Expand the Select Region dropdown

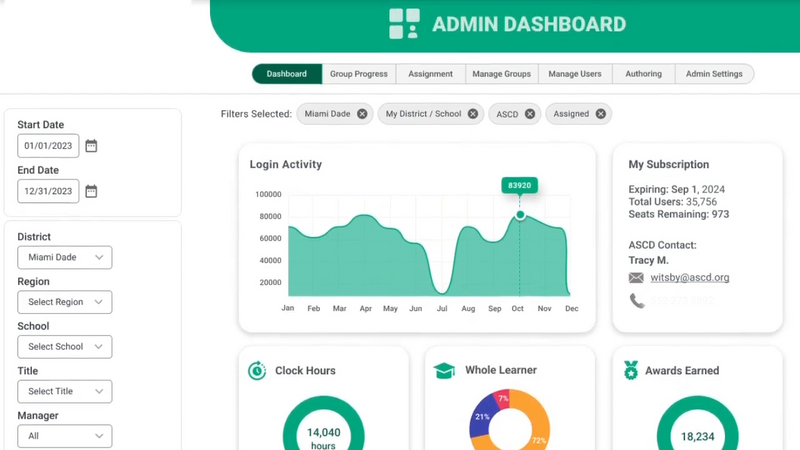click(x=65, y=302)
